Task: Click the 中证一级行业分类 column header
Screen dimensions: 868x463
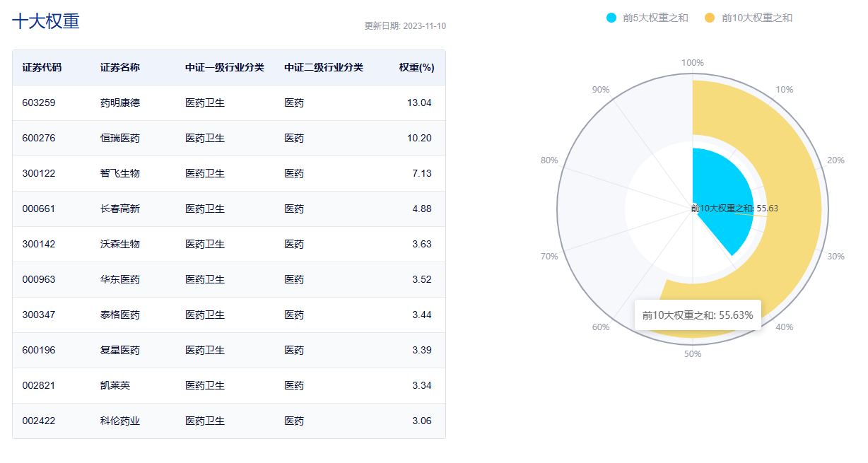Action: (225, 68)
